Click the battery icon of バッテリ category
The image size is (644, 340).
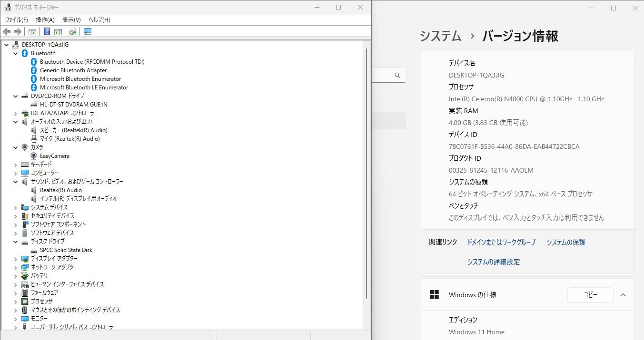point(25,276)
